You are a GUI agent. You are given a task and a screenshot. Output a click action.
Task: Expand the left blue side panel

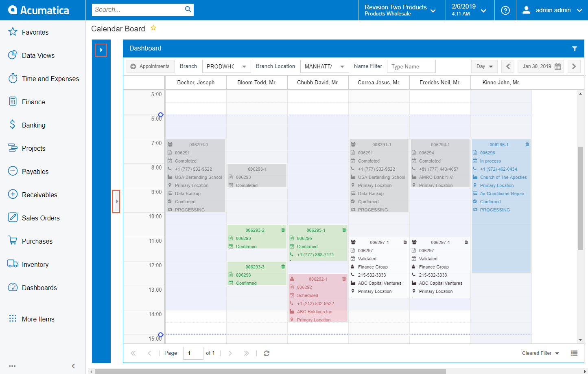(x=101, y=50)
